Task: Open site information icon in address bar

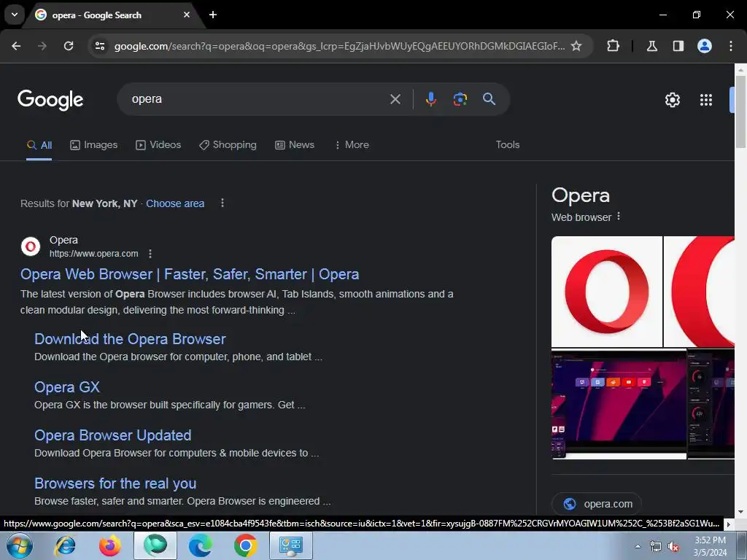Action: coord(100,46)
